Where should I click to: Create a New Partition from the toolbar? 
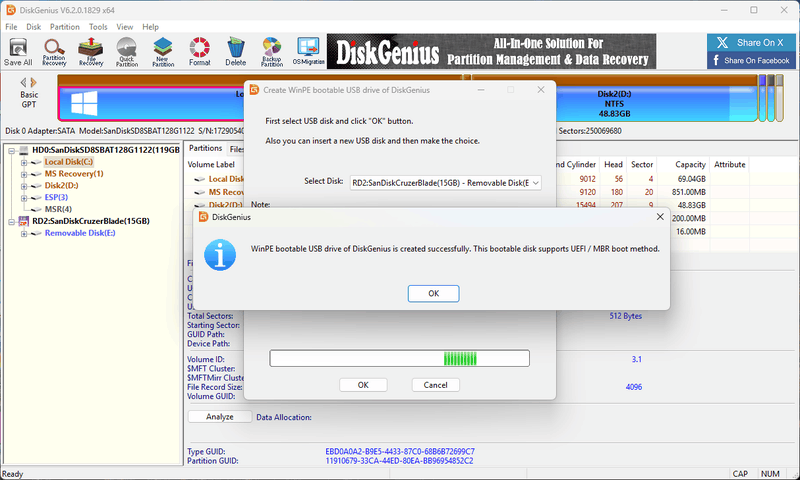(x=163, y=52)
